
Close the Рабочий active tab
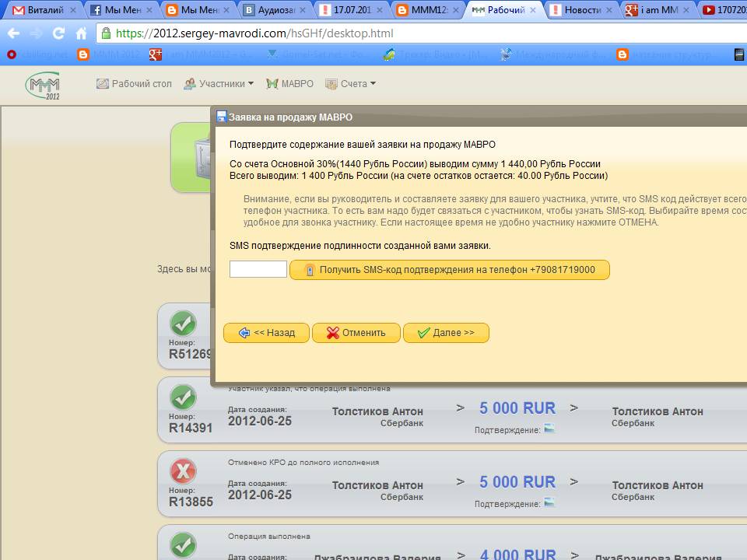(532, 9)
